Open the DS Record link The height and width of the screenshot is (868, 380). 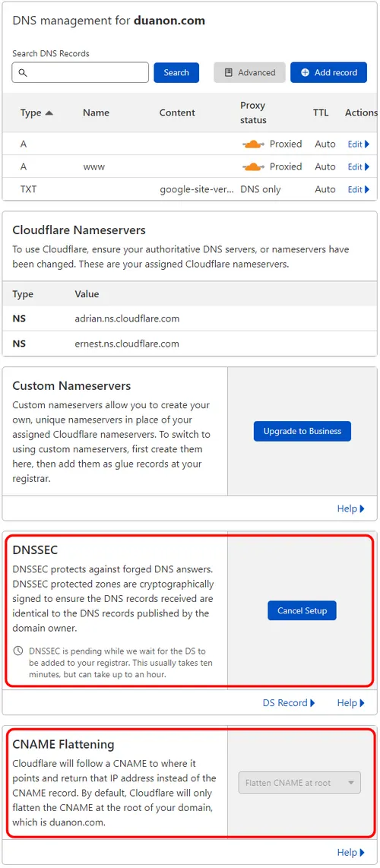tap(289, 703)
